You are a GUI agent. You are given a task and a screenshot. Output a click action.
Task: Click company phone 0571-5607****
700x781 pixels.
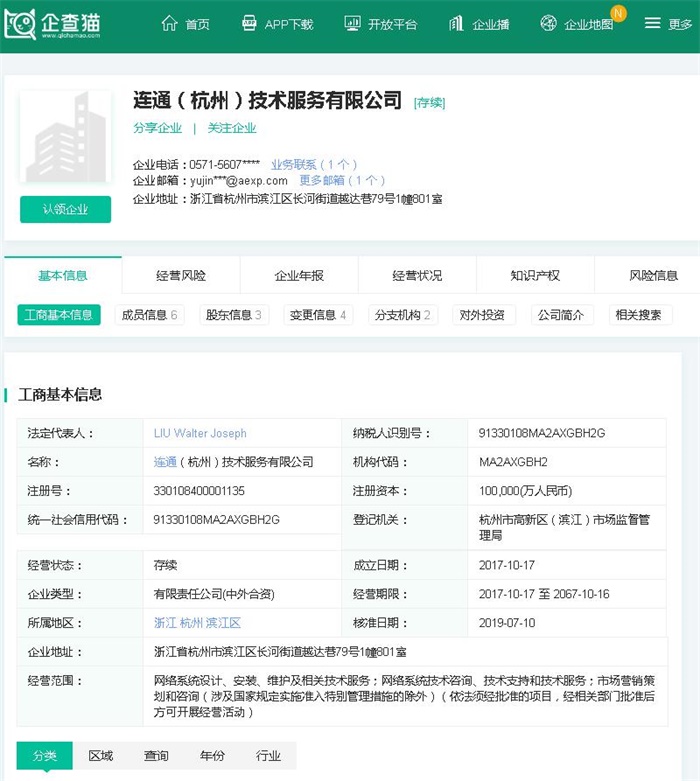224,164
